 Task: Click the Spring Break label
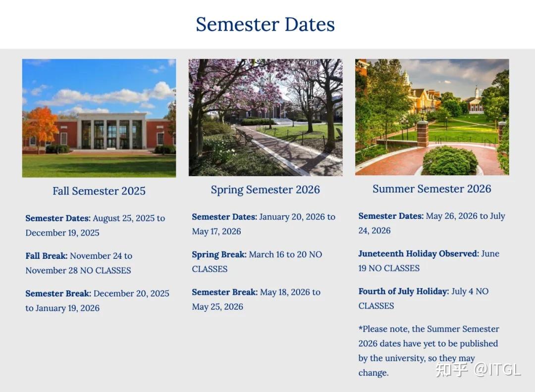pyautogui.click(x=219, y=254)
